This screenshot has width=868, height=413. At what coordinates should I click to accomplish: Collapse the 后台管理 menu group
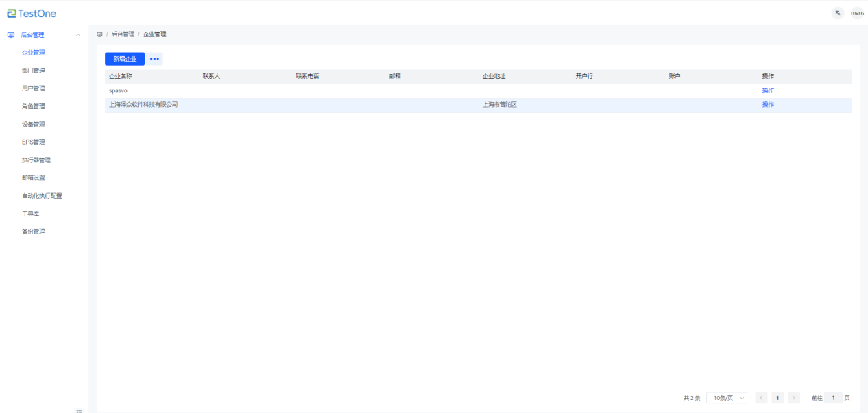[77, 35]
